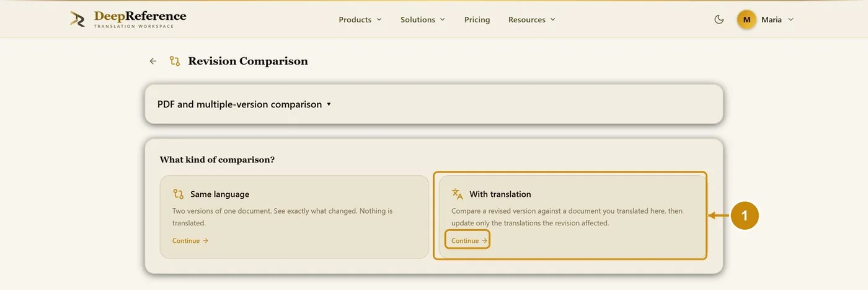
Task: Click "Compare a revised version" description
Action: coord(567,217)
